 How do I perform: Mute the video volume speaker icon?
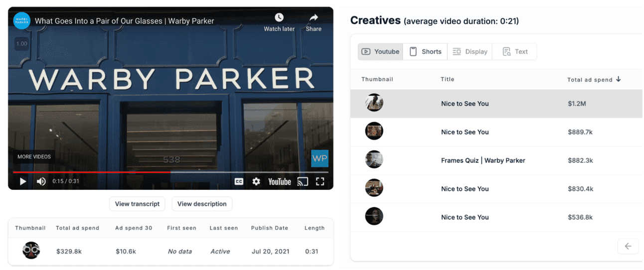point(41,181)
